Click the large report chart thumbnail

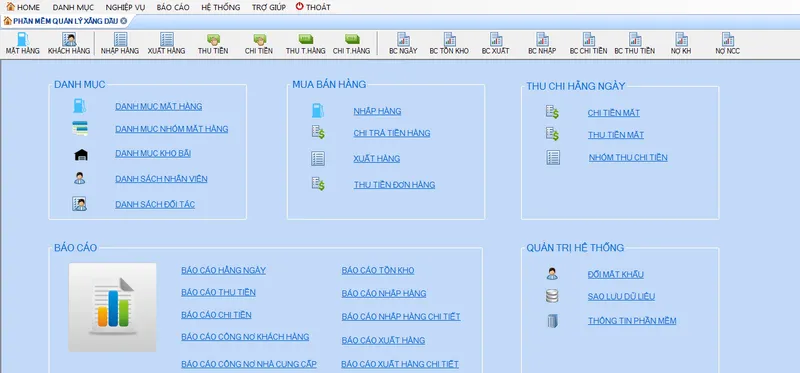(112, 307)
